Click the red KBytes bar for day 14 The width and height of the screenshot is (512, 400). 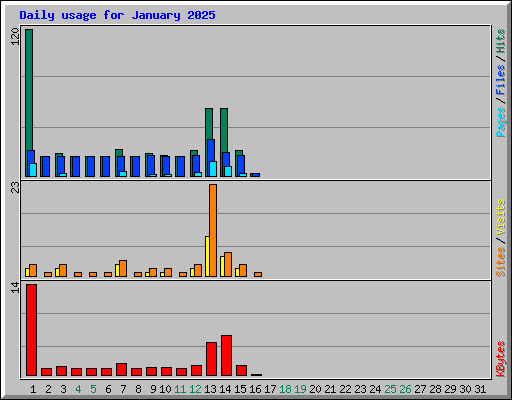(226, 356)
